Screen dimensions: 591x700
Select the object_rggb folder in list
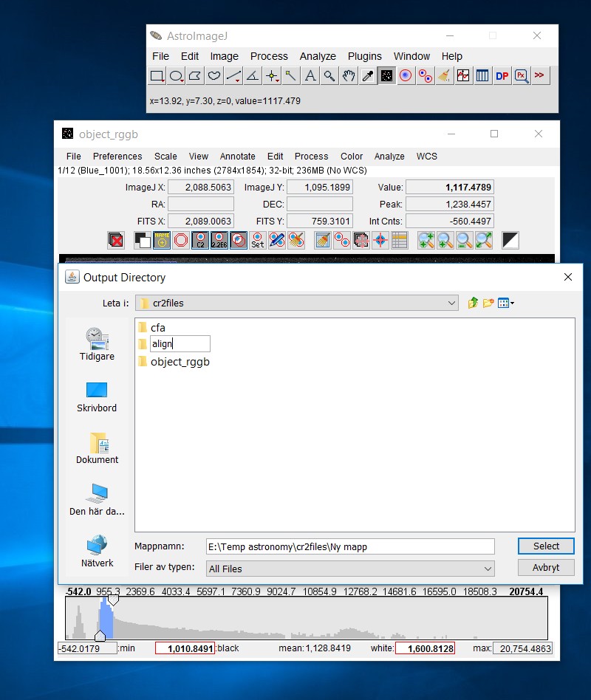[174, 362]
